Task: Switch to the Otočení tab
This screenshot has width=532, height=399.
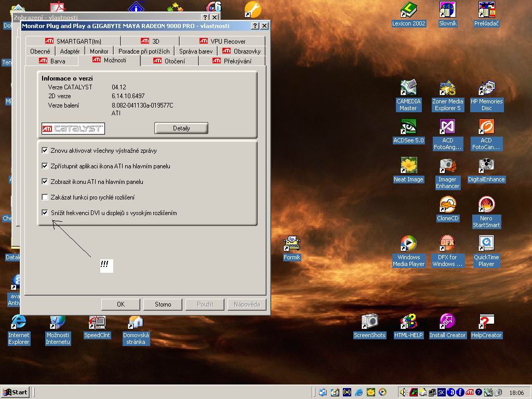Action: click(169, 61)
